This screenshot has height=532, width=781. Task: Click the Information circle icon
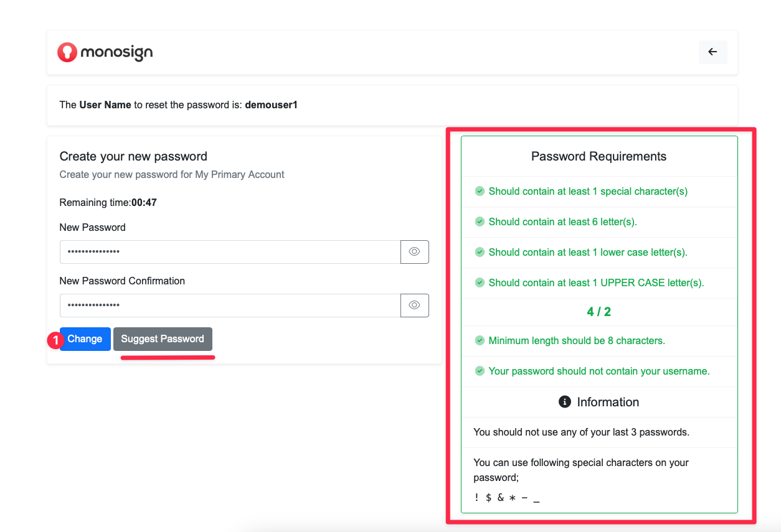565,402
